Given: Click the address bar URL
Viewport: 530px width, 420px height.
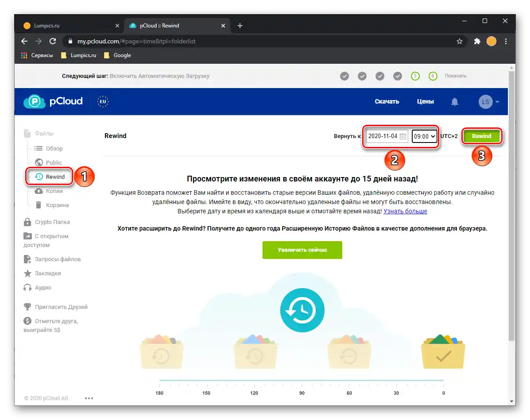Looking at the screenshot, I should (x=136, y=41).
